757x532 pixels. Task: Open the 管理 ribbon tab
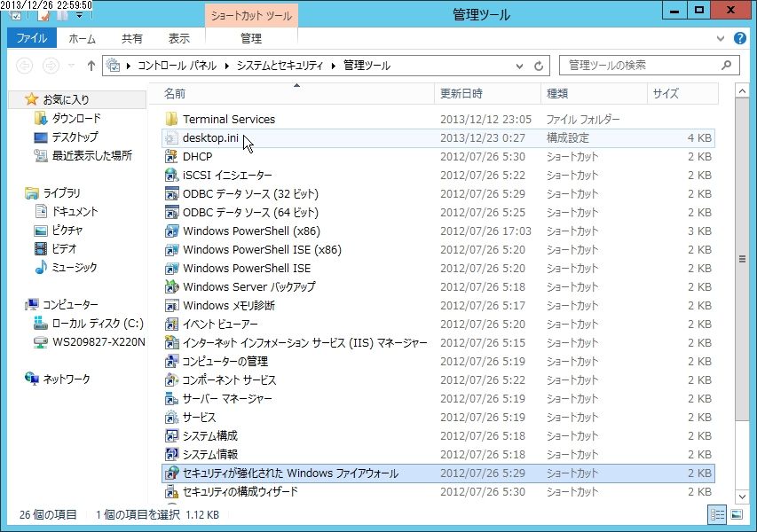(251, 39)
